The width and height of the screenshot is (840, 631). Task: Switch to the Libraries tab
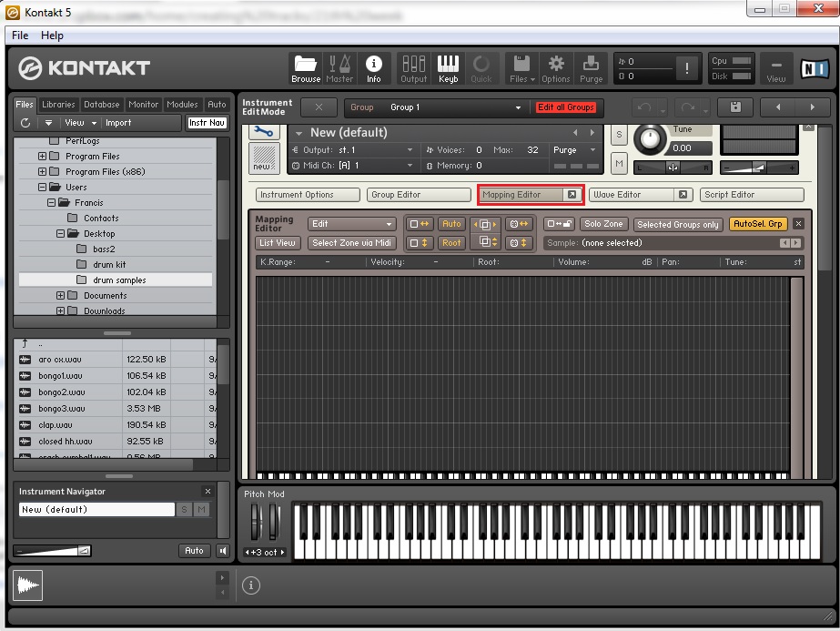click(58, 104)
